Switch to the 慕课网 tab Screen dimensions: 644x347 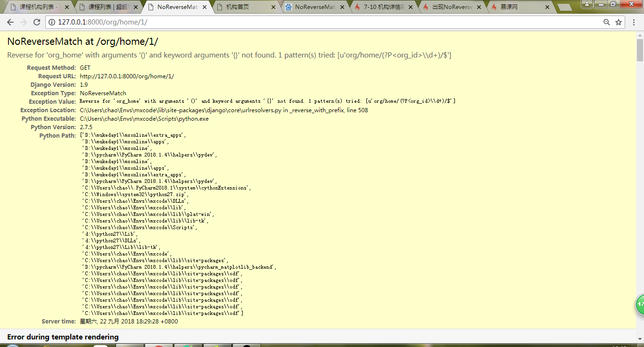click(521, 8)
